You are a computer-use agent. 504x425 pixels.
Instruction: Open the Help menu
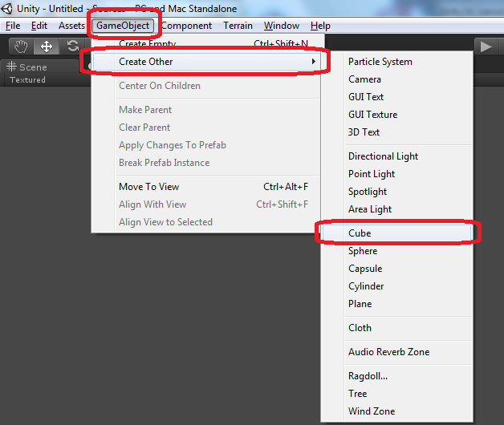pos(320,26)
